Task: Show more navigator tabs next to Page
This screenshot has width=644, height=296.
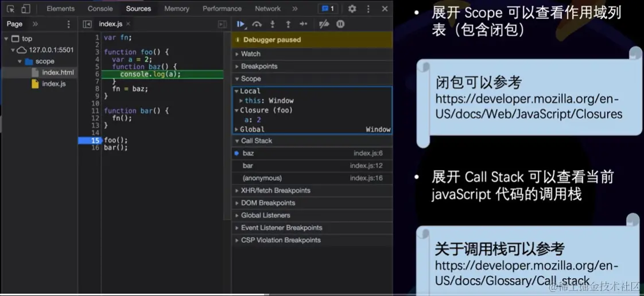Action: click(x=36, y=24)
